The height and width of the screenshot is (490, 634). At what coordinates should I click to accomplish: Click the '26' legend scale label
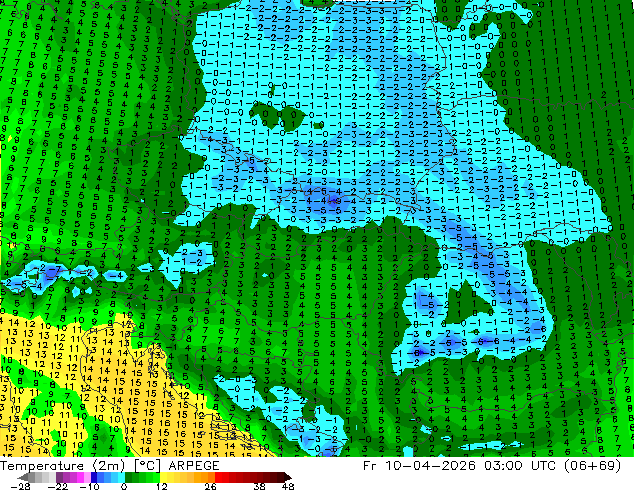[x=210, y=486]
